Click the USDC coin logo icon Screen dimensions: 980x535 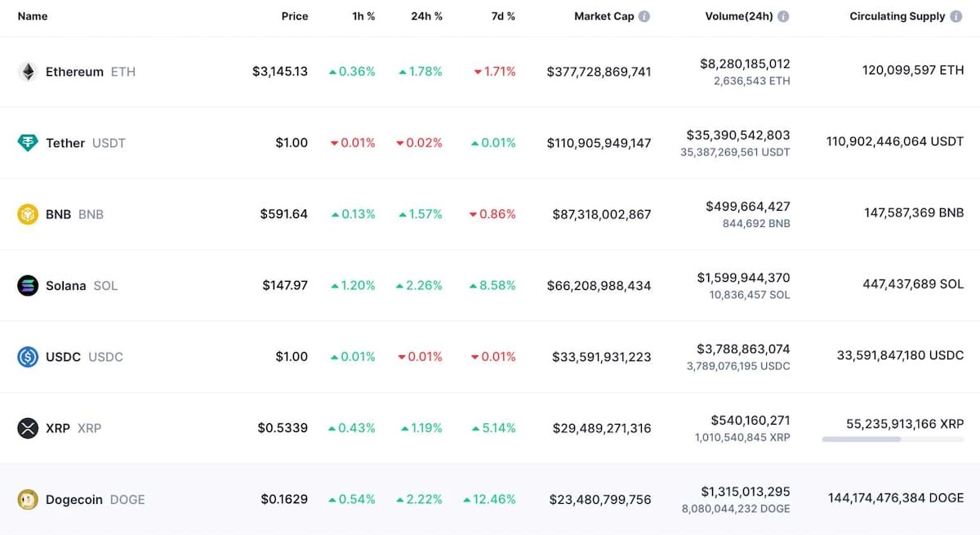28,357
